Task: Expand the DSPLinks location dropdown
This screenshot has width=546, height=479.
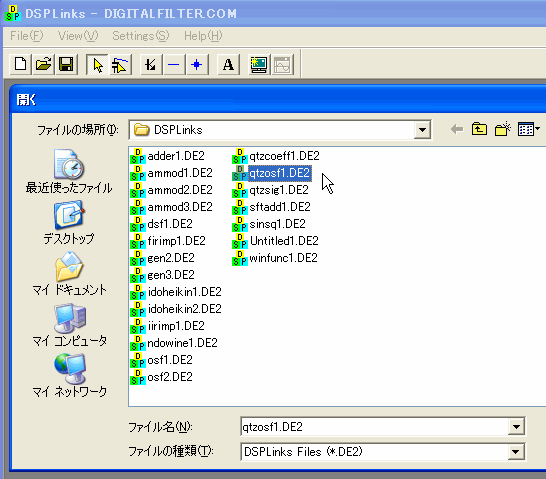Action: point(422,130)
